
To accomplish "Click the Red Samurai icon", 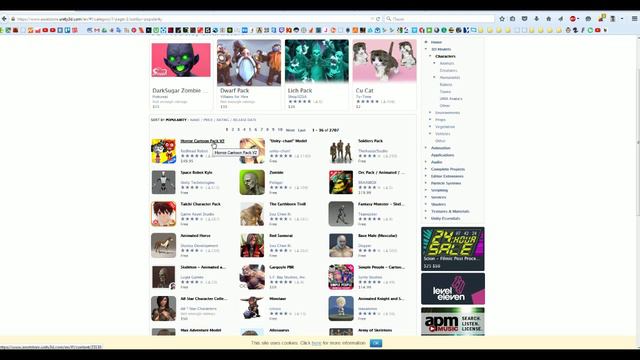I will [252, 245].
